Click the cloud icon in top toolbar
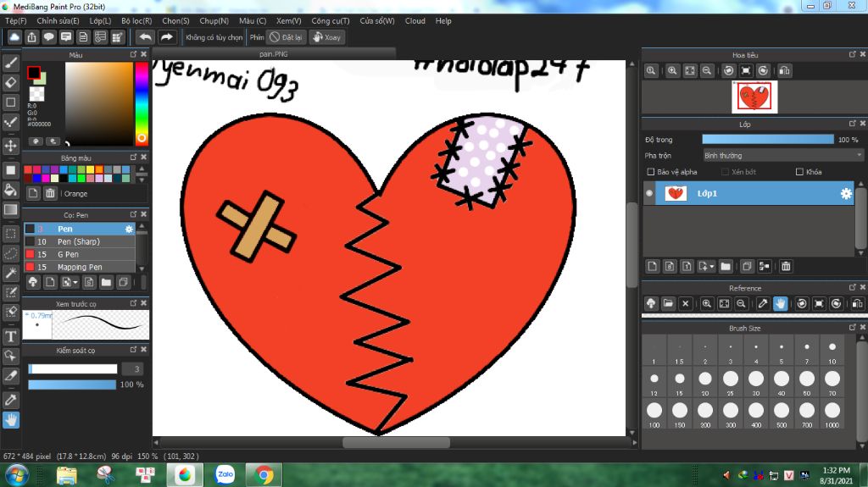Image resolution: width=868 pixels, height=487 pixels. point(14,37)
